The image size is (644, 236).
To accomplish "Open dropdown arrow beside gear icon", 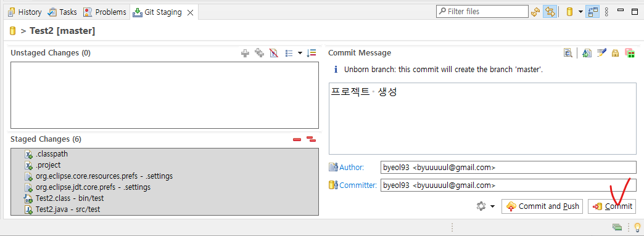I will point(492,206).
